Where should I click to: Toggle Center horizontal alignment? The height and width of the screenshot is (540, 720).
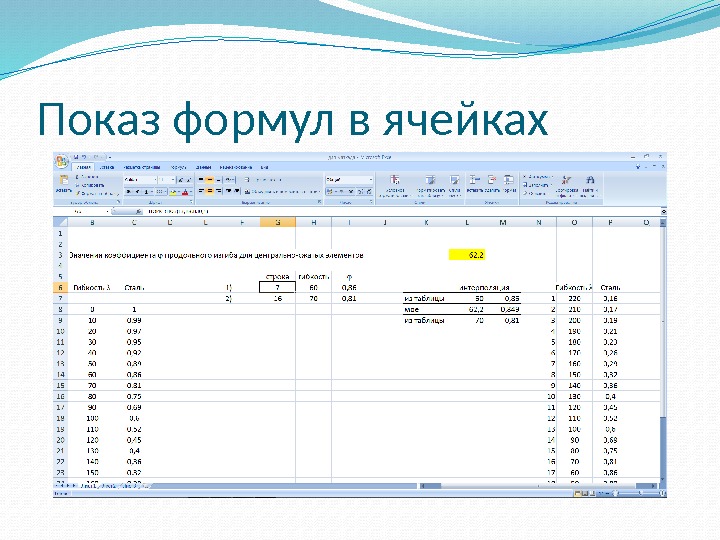210,191
